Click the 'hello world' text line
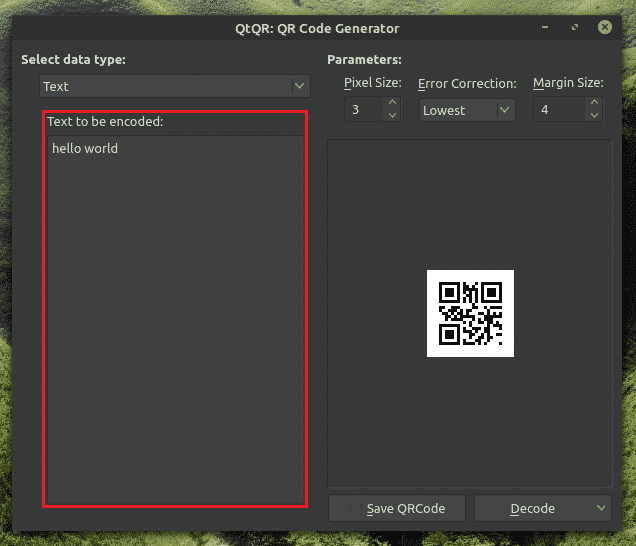The width and height of the screenshot is (636, 546). click(85, 149)
